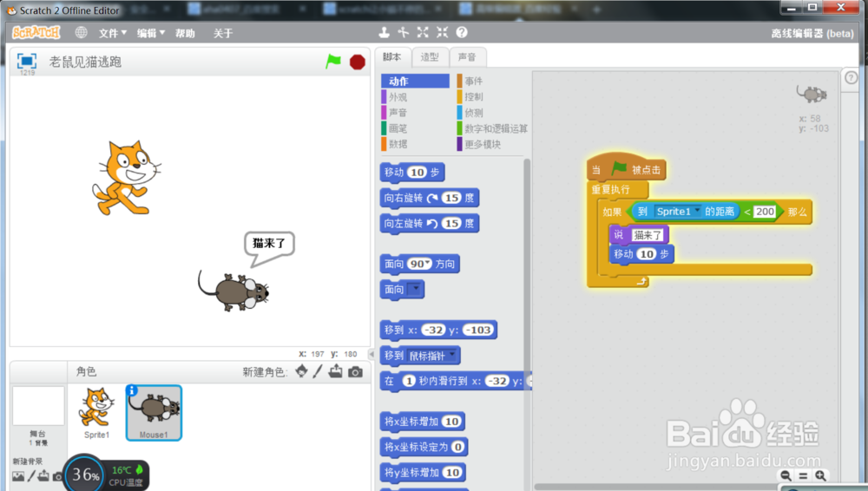Collapse stage with small arrow expander
Image resolution: width=868 pixels, height=491 pixels.
(x=372, y=354)
